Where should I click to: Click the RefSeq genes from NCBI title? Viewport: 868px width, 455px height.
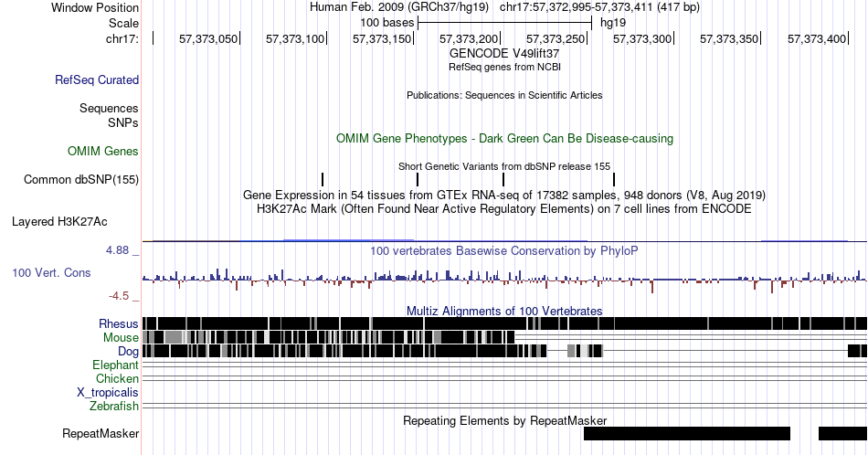(x=504, y=67)
